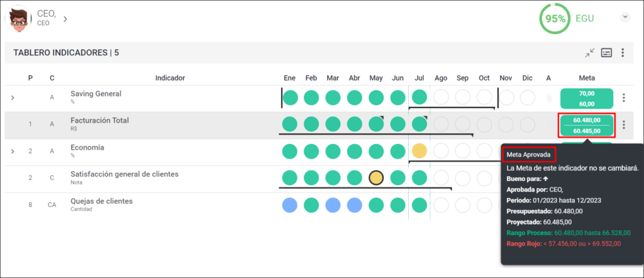Click the Meta column header
This screenshot has height=278, width=644.
click(587, 77)
